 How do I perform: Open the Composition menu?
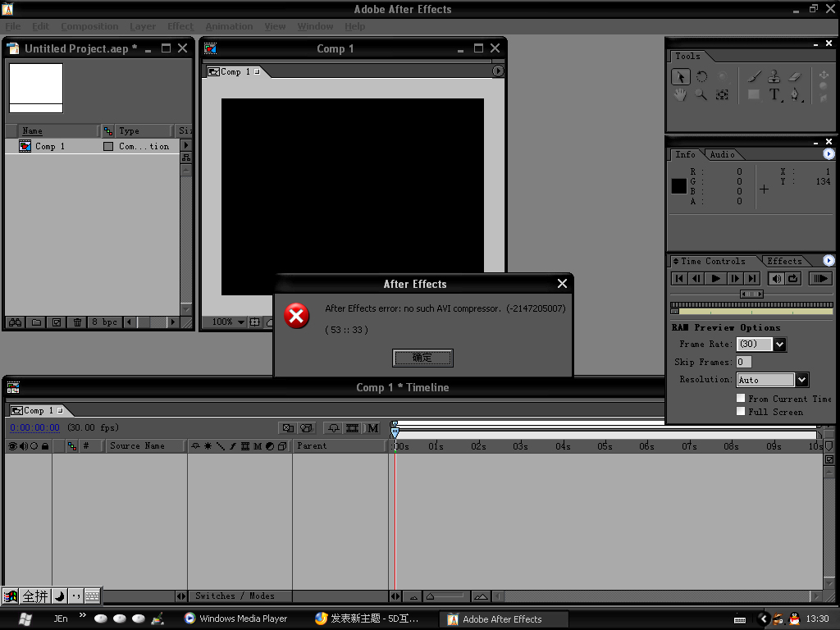point(89,26)
